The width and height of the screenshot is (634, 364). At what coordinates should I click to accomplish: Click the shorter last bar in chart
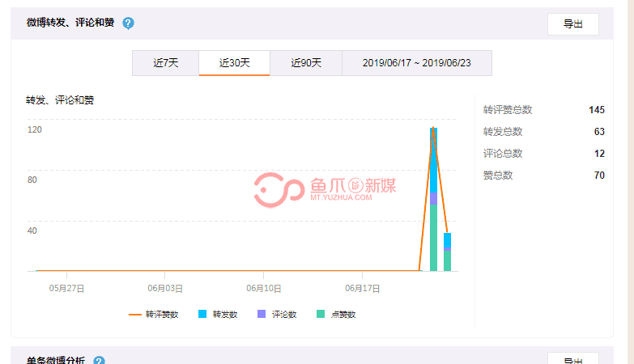click(x=447, y=252)
